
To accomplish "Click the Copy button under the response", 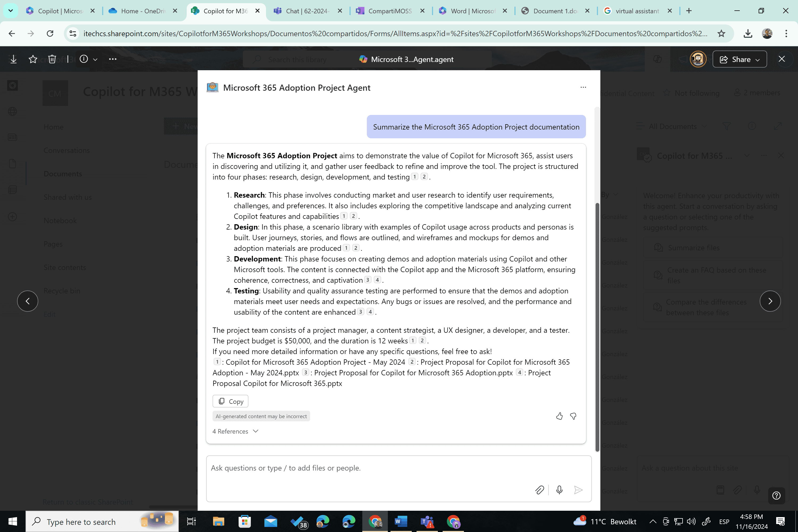I will 230,401.
